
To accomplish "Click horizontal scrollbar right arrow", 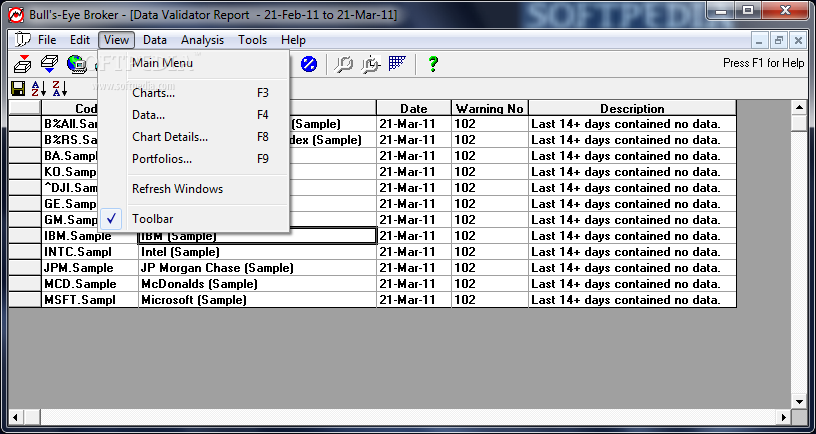I will click(784, 417).
